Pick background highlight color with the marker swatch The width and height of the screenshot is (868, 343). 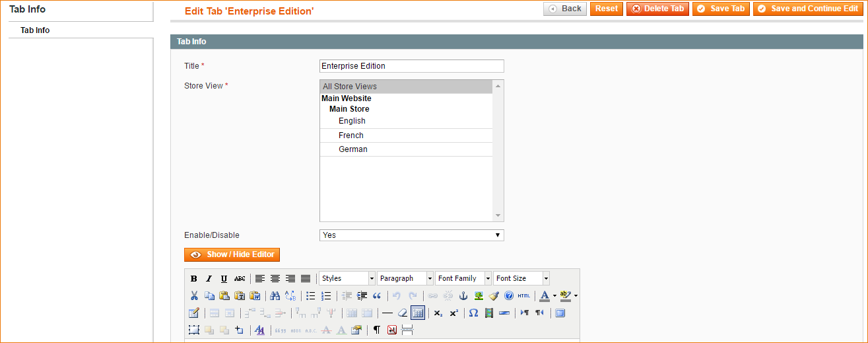[x=566, y=296]
